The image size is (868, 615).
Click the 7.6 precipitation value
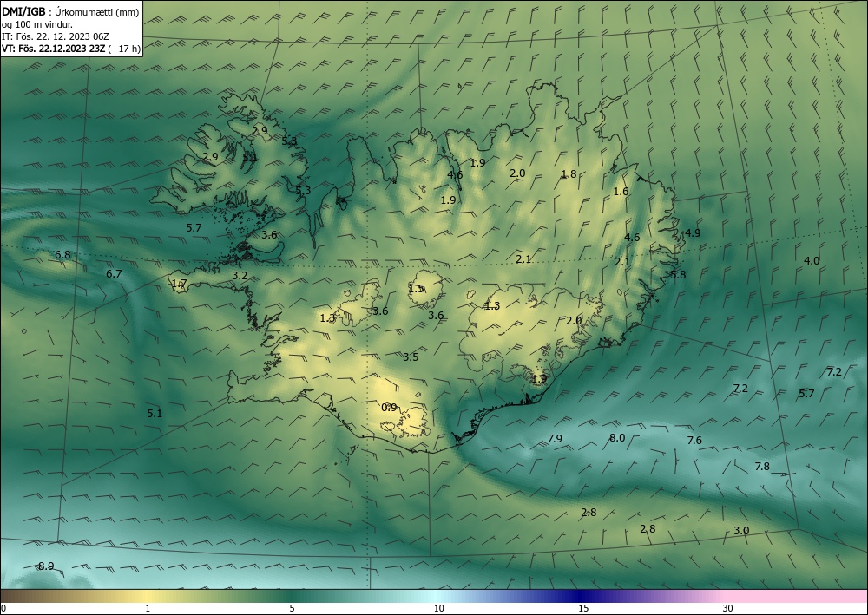click(x=694, y=441)
